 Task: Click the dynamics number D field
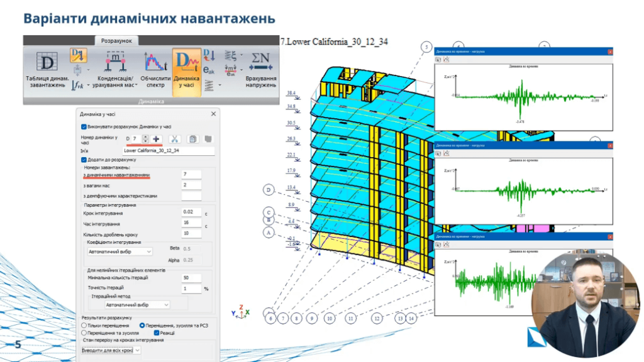[x=136, y=139]
